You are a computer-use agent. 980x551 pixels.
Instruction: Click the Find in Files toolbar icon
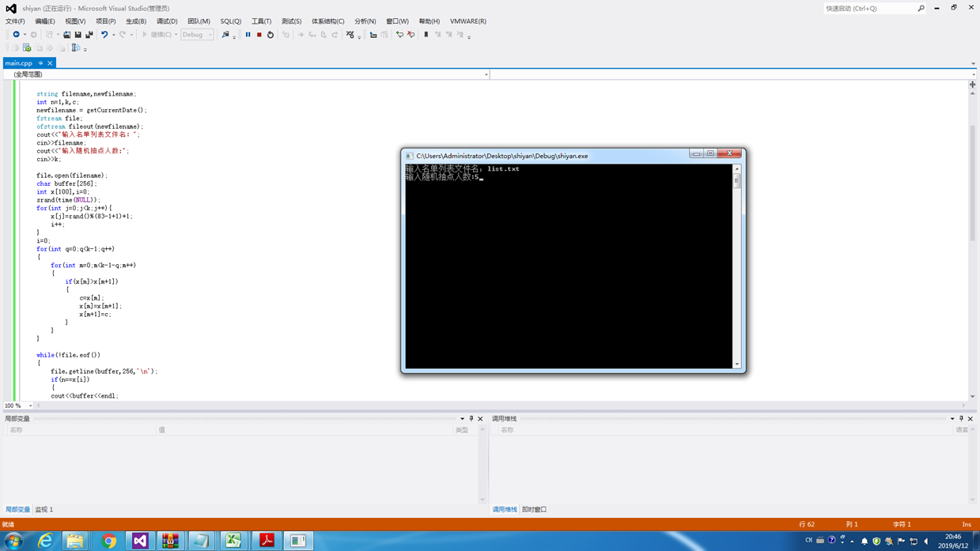(x=225, y=35)
